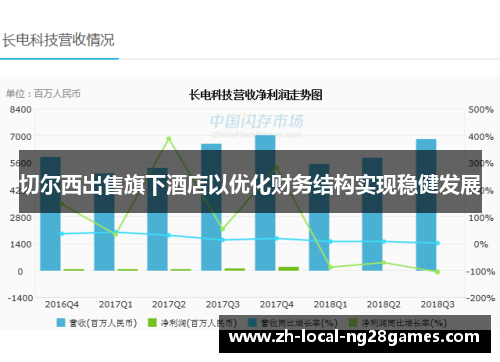The width and height of the screenshot is (500, 362).
Task: Click the green growth point at 2018Q3
Action: click(x=438, y=272)
